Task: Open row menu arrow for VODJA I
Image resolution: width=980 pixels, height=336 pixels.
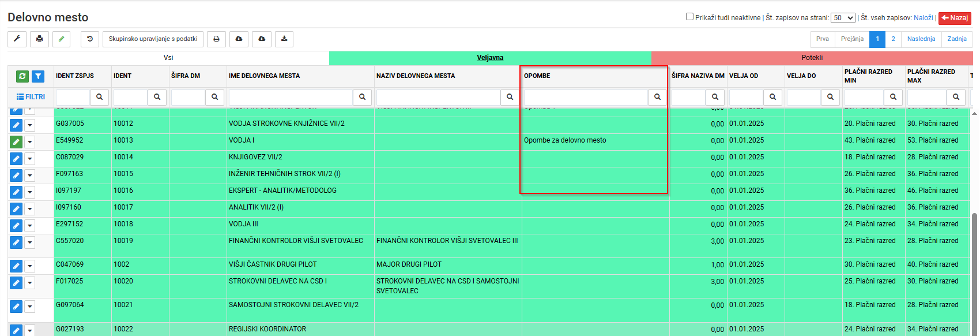Action: pyautogui.click(x=30, y=142)
